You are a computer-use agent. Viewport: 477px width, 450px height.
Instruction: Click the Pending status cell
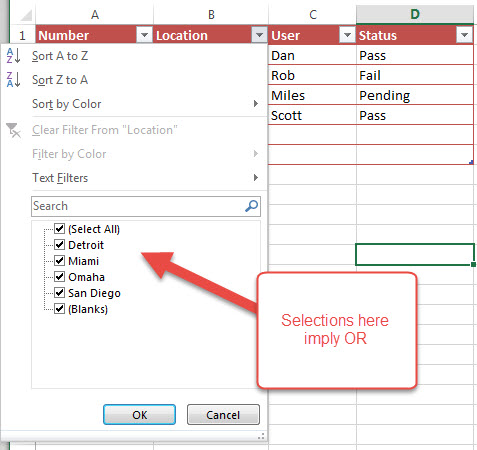point(415,95)
